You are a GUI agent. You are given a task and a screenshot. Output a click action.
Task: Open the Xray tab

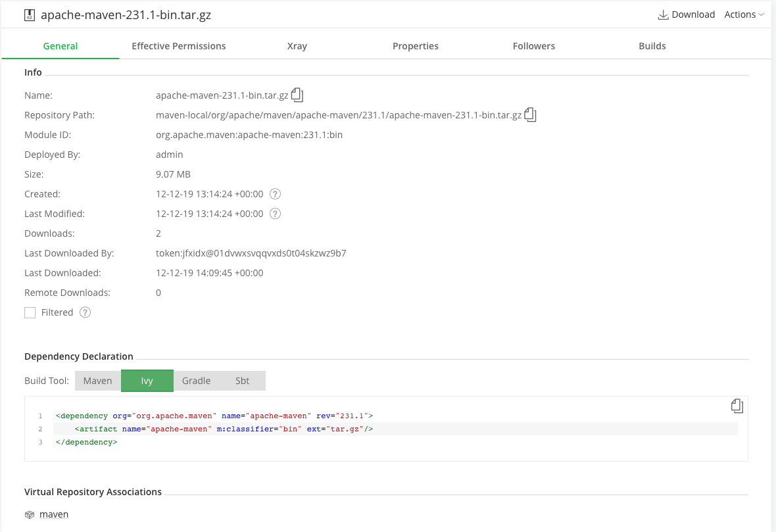tap(297, 46)
